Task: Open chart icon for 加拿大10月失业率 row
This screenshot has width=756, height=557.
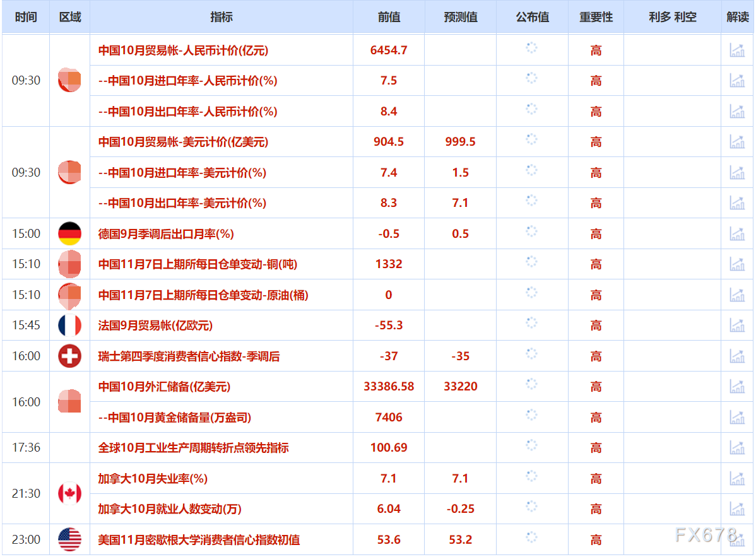Action: (737, 478)
